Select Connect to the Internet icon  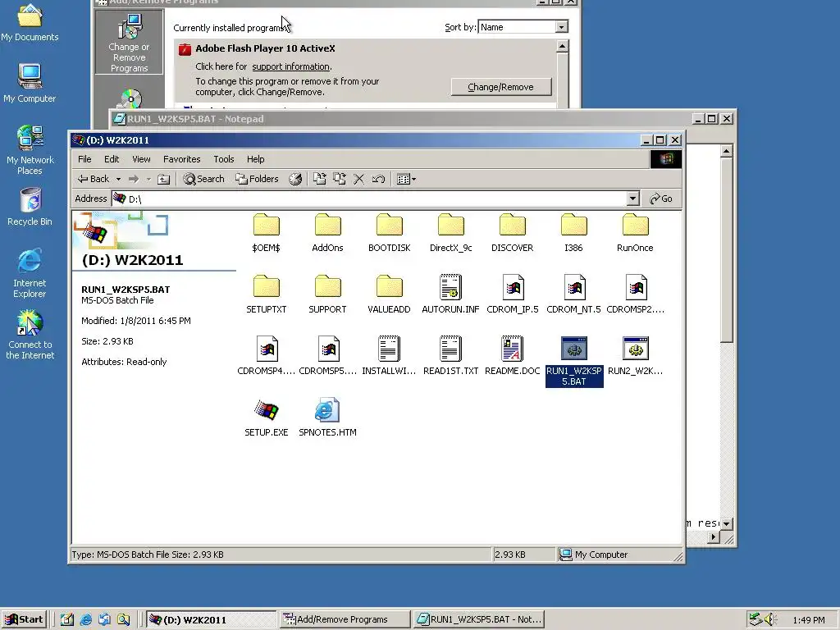click(30, 335)
